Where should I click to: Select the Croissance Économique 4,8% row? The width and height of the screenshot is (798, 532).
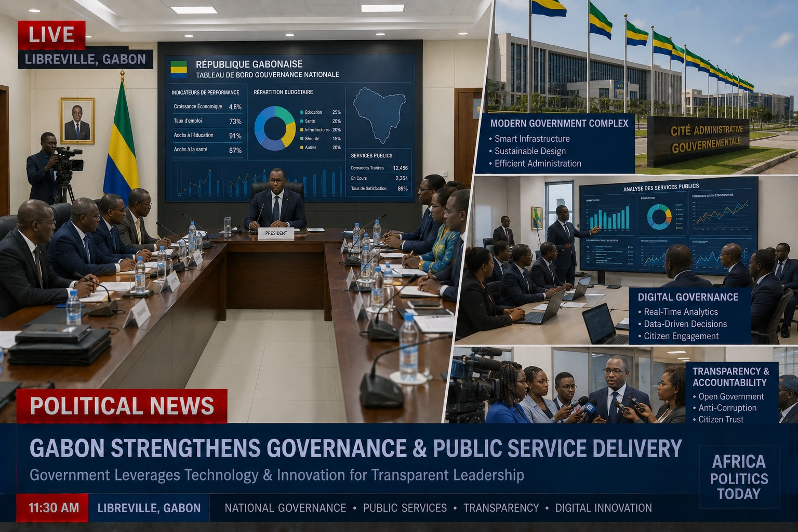[207, 107]
